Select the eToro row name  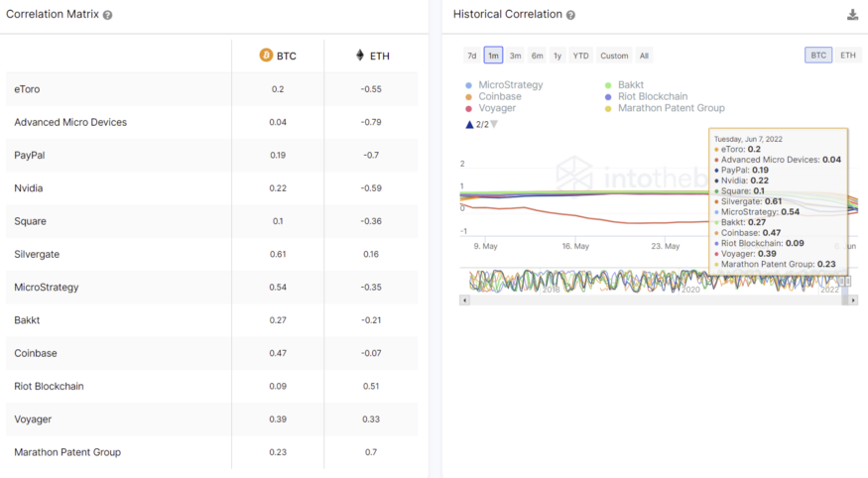click(27, 89)
